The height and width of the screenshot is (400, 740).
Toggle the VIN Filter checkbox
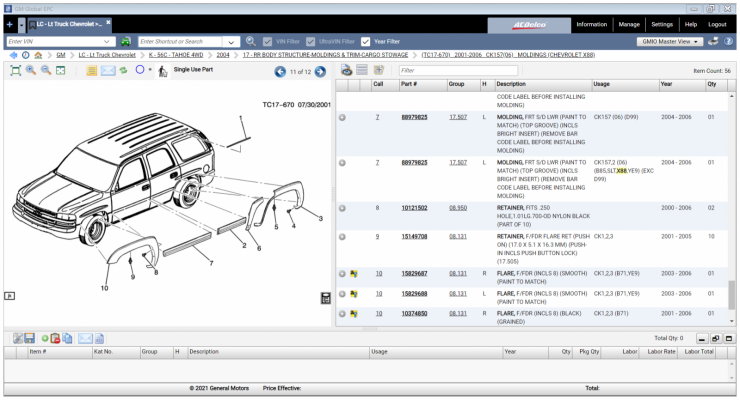(268, 42)
